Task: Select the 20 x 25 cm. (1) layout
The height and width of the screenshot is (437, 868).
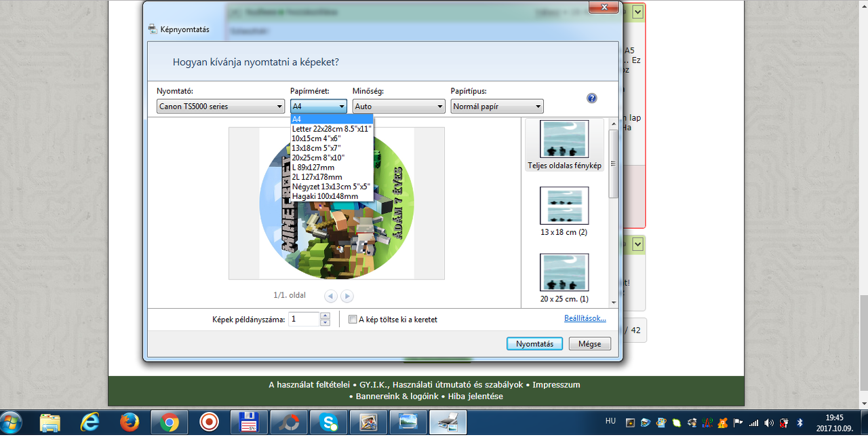Action: click(564, 278)
